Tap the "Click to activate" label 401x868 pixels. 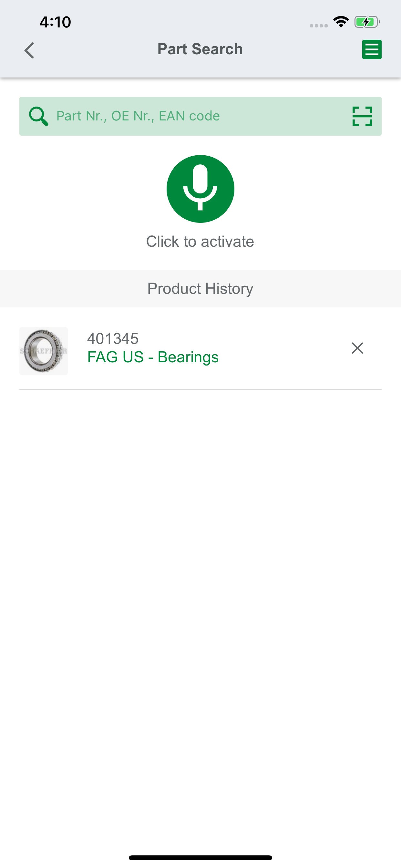point(200,242)
